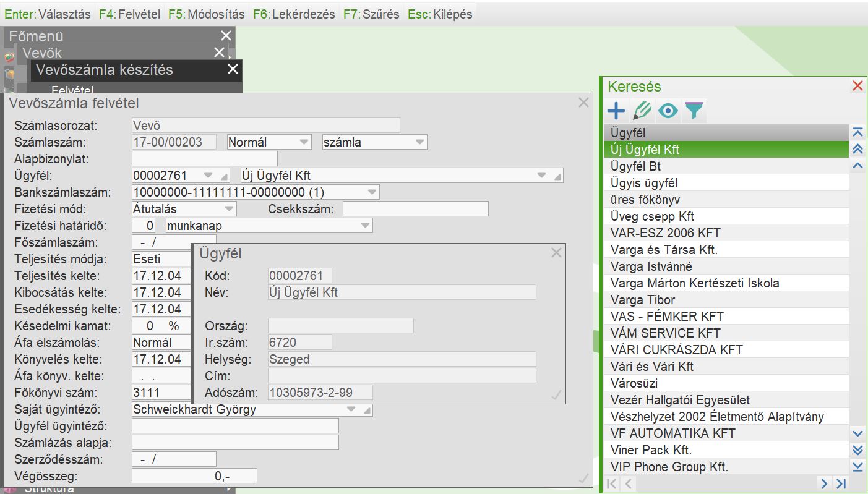Expand the Fizetési mód Átutalás dropdown
Image resolution: width=868 pixels, height=494 pixels.
(230, 209)
